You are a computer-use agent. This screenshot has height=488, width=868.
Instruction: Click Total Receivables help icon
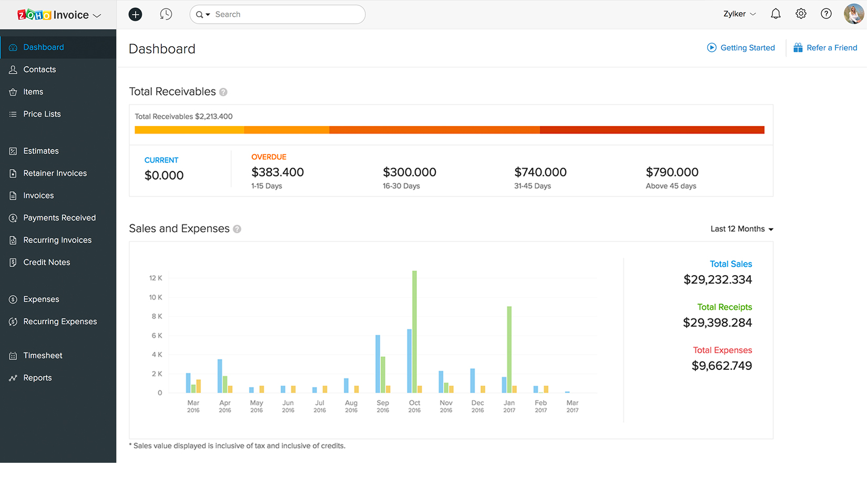(223, 92)
